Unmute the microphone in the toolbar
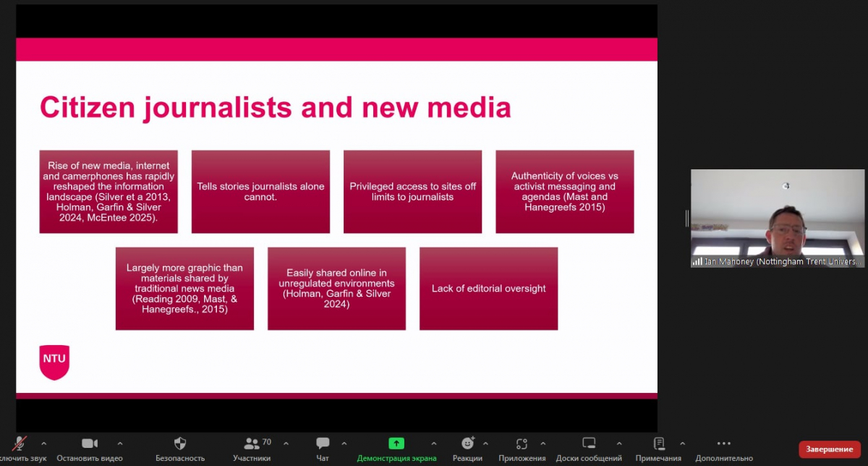 point(19,444)
